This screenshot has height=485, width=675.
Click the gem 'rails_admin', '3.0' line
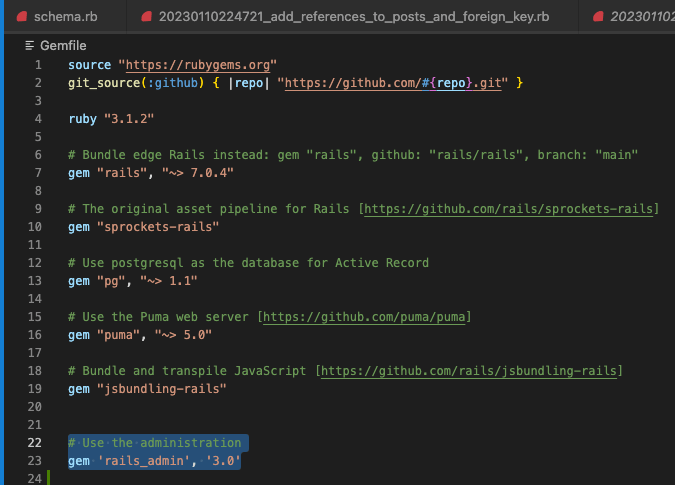(154, 461)
